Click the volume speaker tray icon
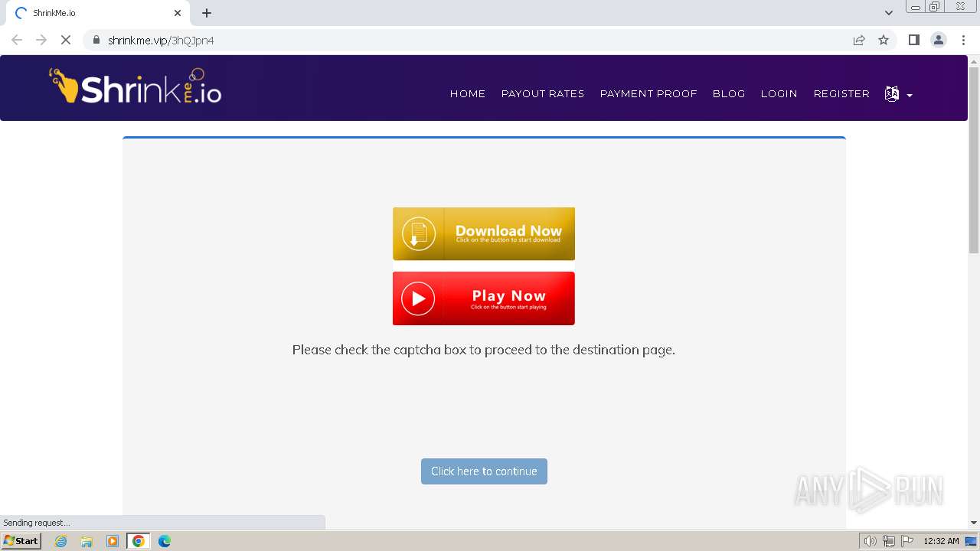 pyautogui.click(x=870, y=541)
